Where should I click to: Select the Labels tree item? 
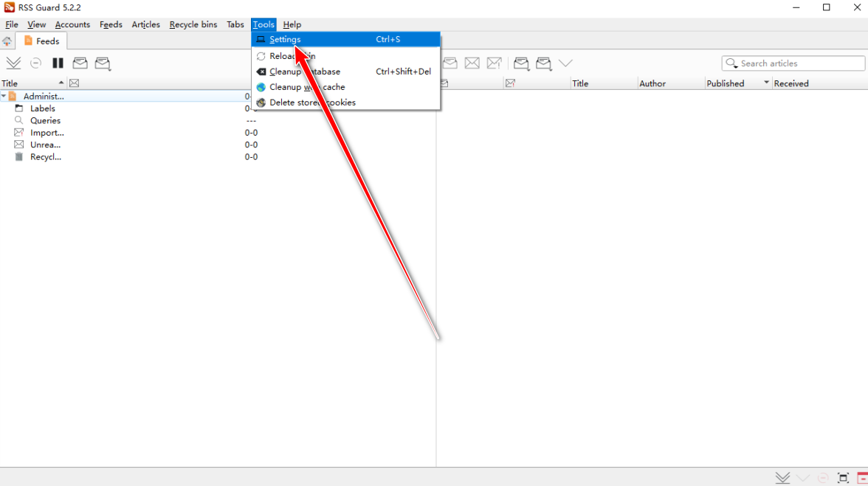click(43, 108)
